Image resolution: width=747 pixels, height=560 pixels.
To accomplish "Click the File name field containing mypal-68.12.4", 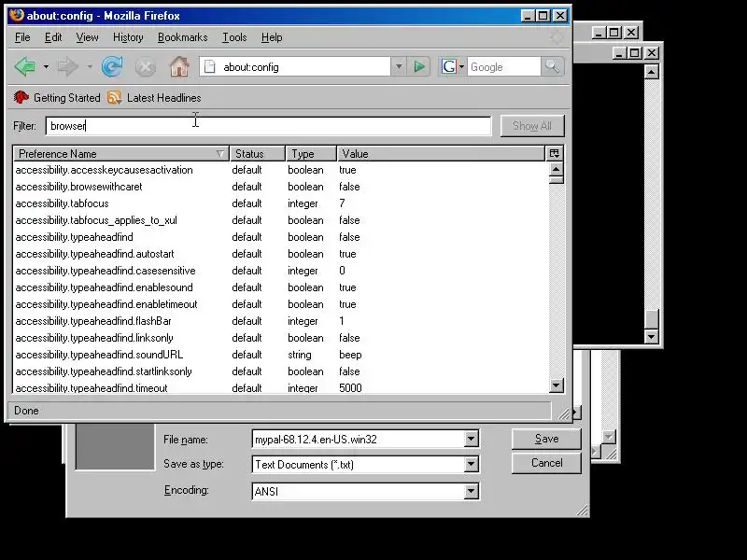I will tap(359, 439).
